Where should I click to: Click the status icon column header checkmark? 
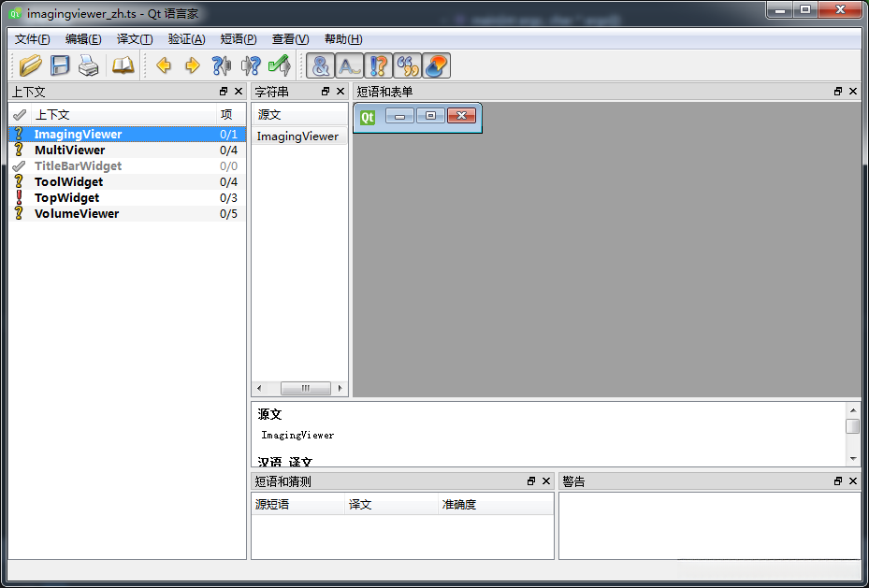(20, 115)
